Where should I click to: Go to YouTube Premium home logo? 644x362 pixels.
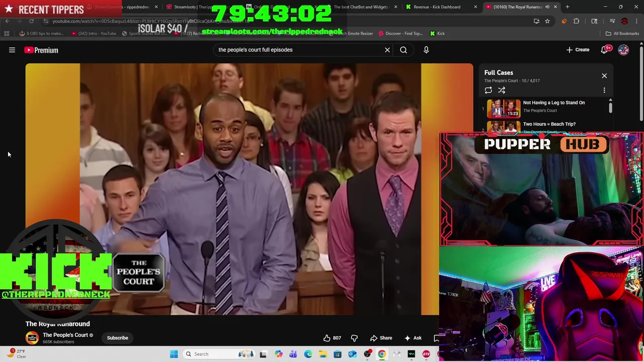click(41, 50)
